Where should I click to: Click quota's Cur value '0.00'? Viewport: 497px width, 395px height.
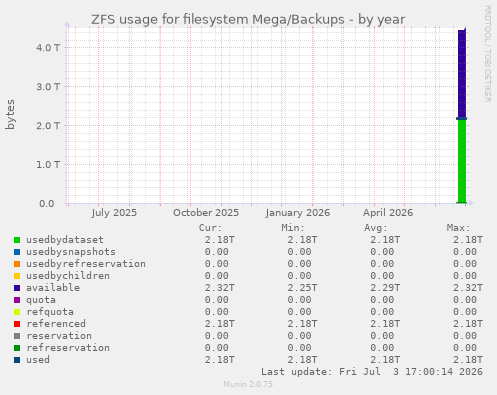tap(216, 300)
